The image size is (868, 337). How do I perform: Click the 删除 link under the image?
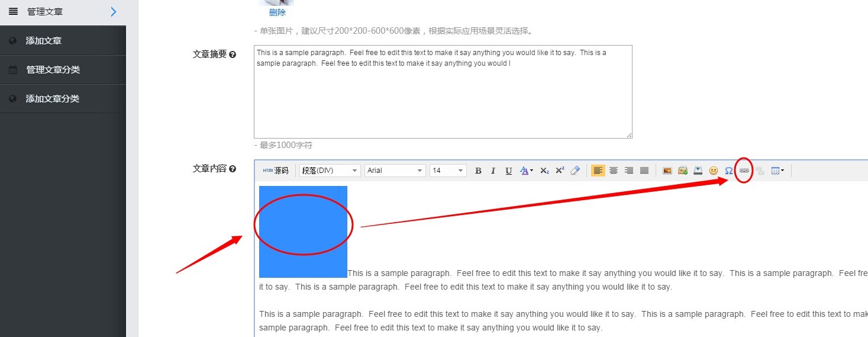pos(277,12)
